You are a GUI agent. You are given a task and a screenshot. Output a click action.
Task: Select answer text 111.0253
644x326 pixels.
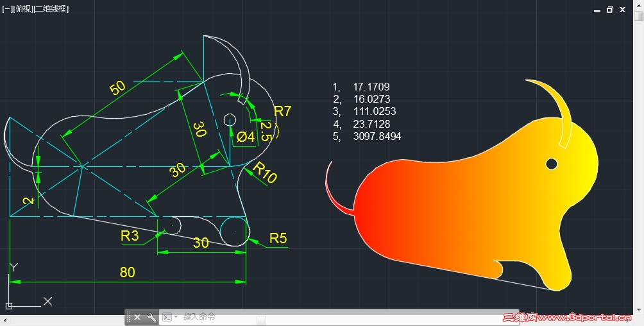375,112
